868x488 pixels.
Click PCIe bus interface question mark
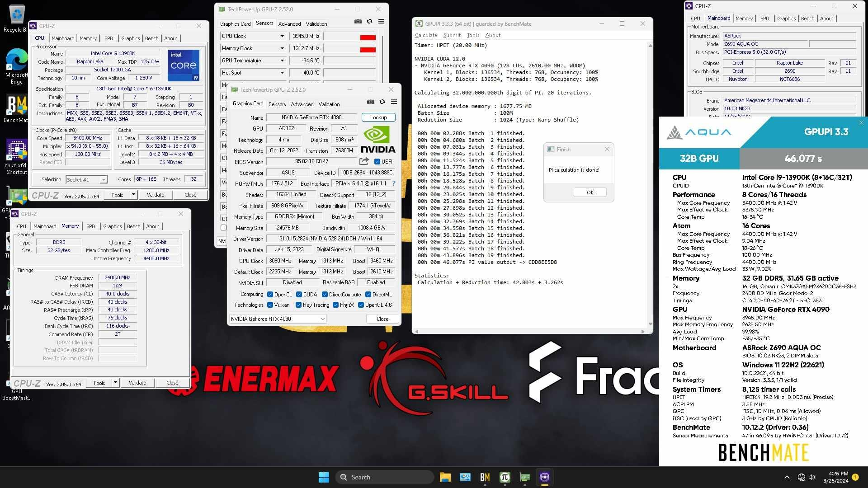tap(393, 183)
